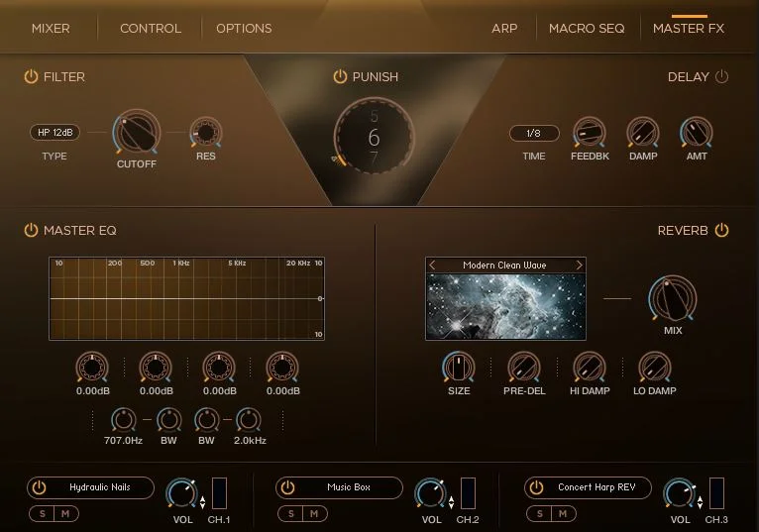This screenshot has height=532, width=759.
Task: Click the reverb Size knob
Action: click(x=459, y=367)
